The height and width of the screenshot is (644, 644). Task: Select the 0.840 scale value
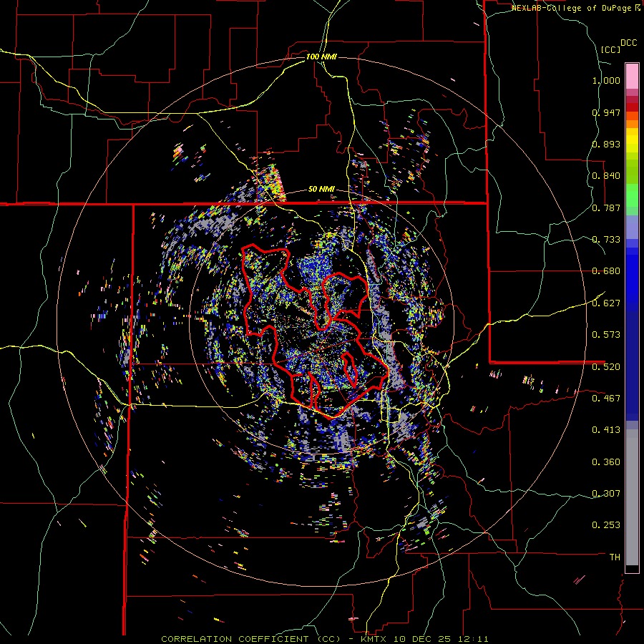pyautogui.click(x=606, y=176)
